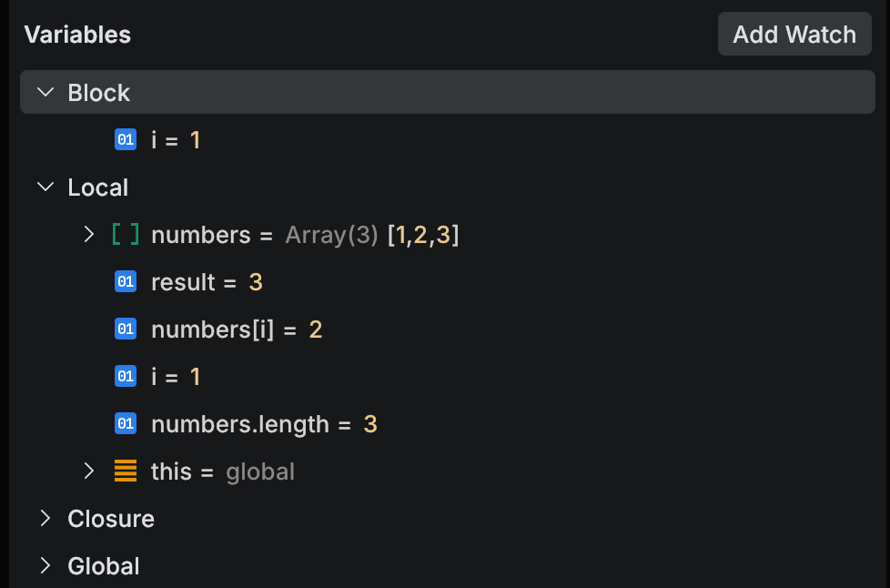Click the number icon beside Local i

(x=125, y=377)
